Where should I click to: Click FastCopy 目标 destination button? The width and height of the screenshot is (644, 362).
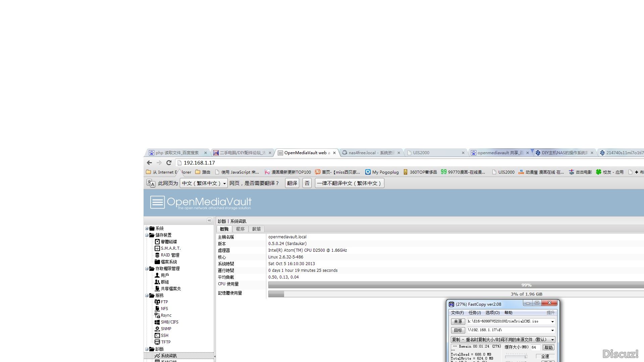pyautogui.click(x=458, y=330)
